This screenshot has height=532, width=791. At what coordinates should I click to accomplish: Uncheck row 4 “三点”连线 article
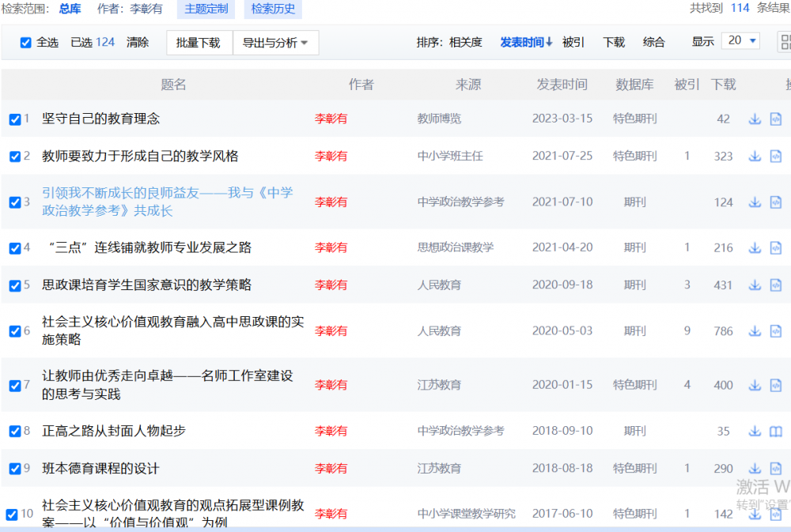click(15, 248)
